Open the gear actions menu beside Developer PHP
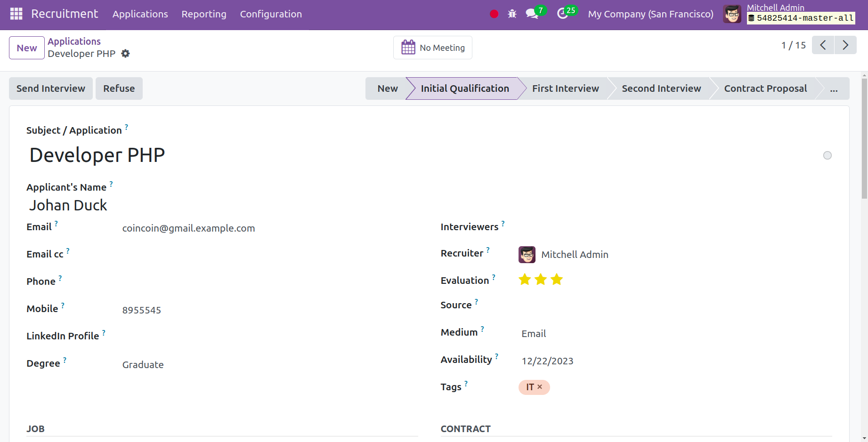The image size is (868, 442). tap(125, 54)
